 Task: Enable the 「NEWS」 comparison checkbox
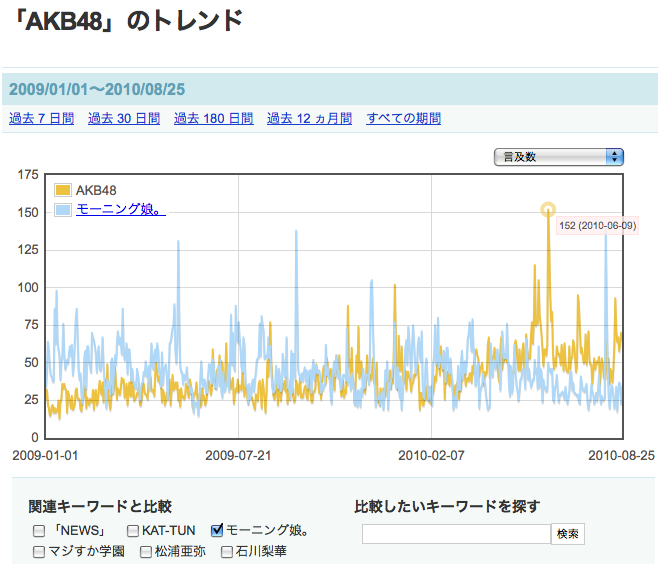tap(39, 531)
